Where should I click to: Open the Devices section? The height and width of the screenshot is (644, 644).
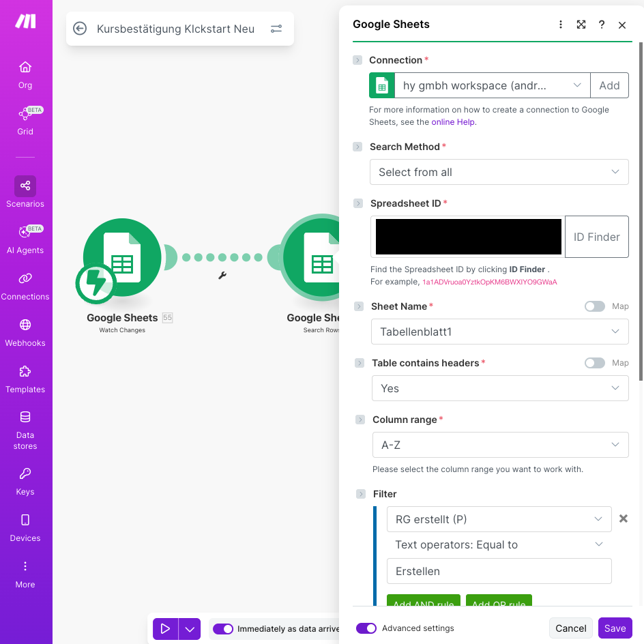pos(25,528)
